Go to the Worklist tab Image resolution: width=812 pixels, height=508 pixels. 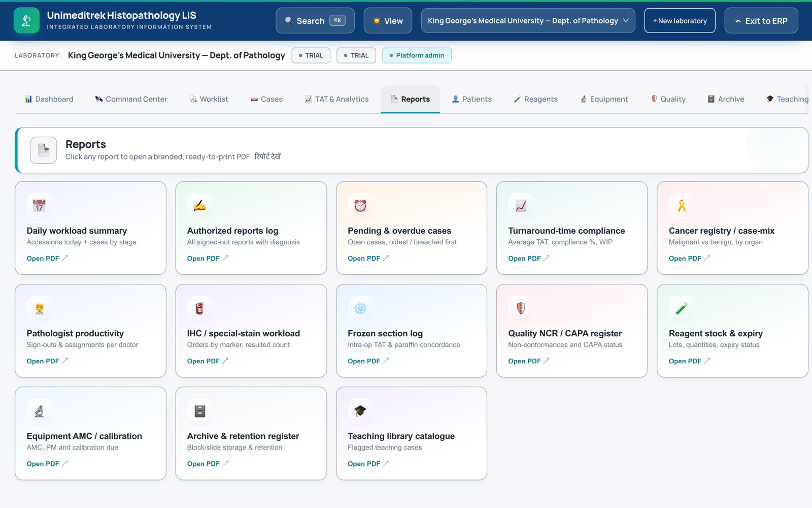209,99
